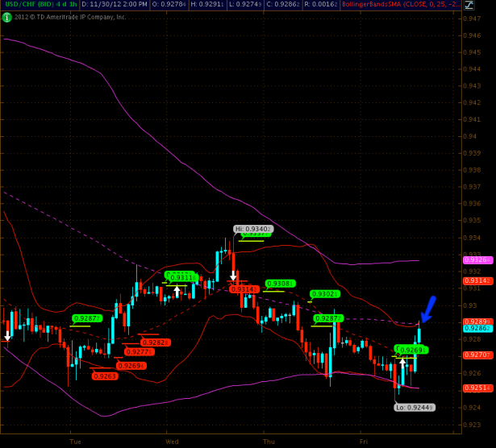This screenshot has width=496, height=448.
Task: Click the Hi: 0.9340 price bubble
Action: point(253,229)
